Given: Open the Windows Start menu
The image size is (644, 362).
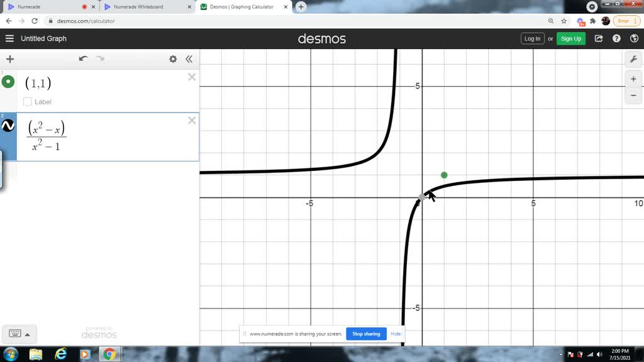Looking at the screenshot, I should [11, 354].
